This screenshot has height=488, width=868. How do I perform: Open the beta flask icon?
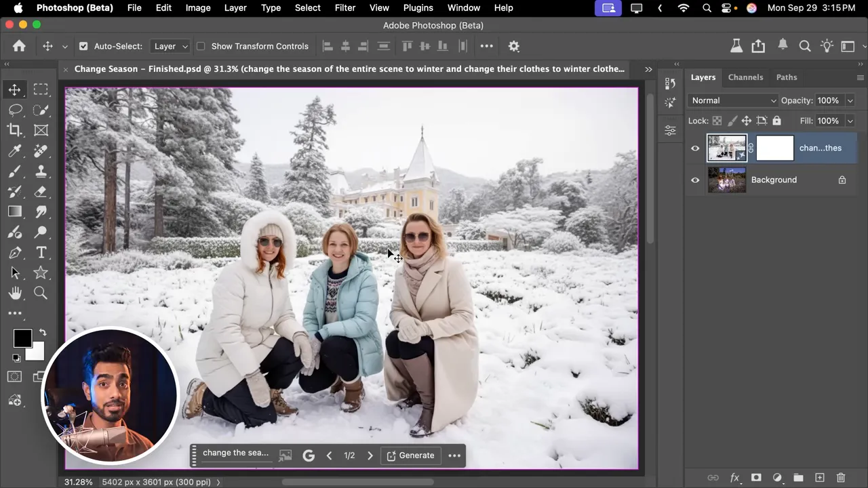tap(736, 46)
